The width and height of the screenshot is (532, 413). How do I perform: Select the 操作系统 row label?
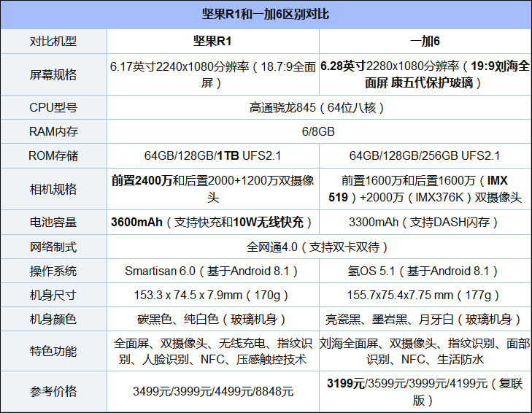(x=53, y=271)
